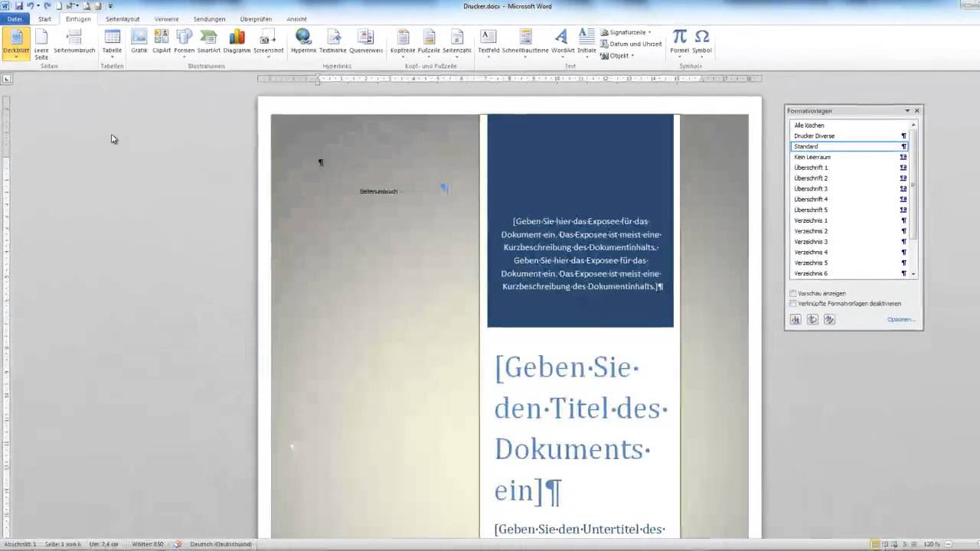Click the Save icon in quick access toolbar
The image size is (980, 551).
(19, 6)
